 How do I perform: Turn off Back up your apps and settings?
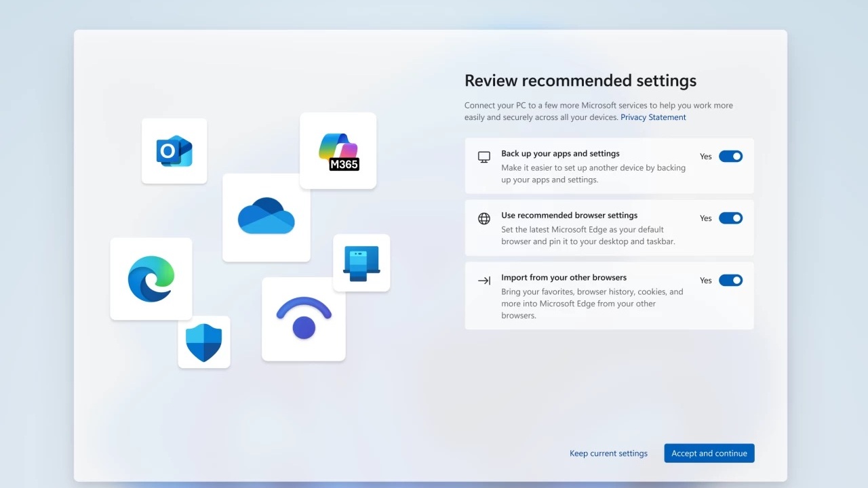tap(730, 157)
